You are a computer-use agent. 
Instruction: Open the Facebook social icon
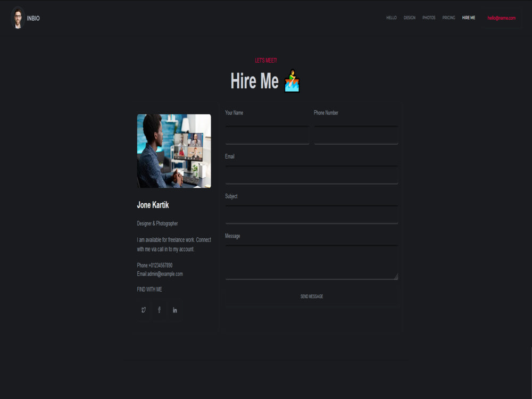click(159, 310)
